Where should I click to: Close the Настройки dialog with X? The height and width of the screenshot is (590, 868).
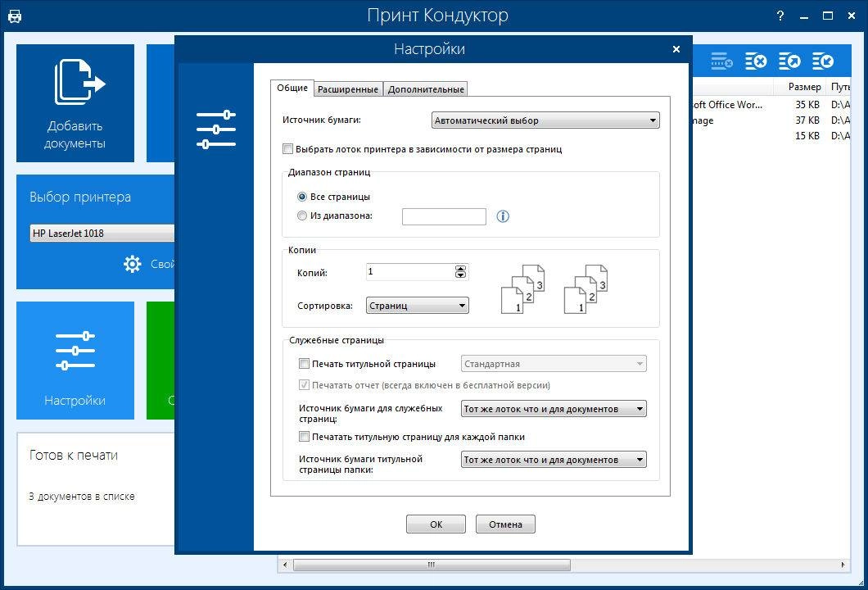pyautogui.click(x=676, y=49)
